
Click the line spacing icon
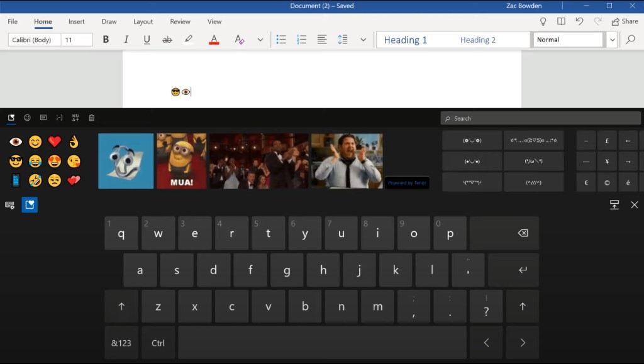click(343, 40)
